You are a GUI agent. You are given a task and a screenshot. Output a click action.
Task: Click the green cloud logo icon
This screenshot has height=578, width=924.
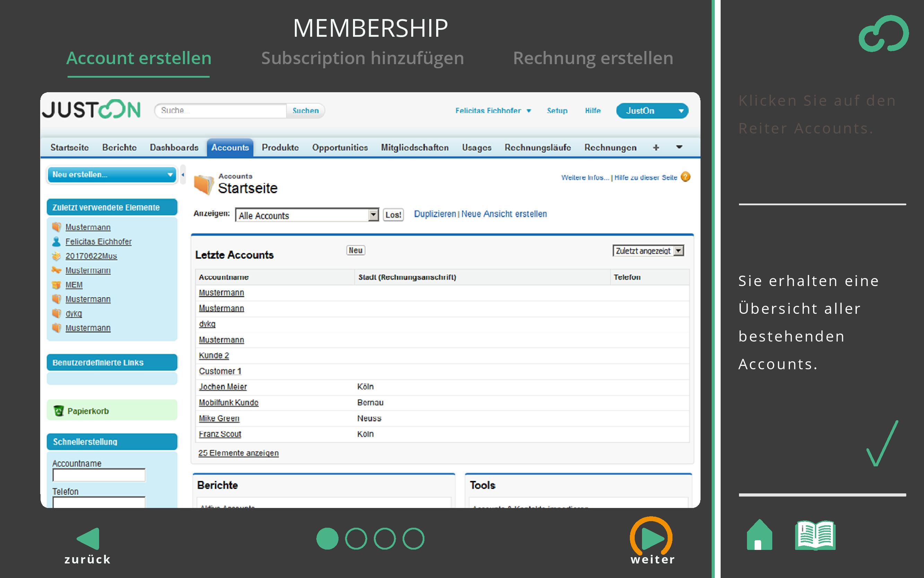883,34
